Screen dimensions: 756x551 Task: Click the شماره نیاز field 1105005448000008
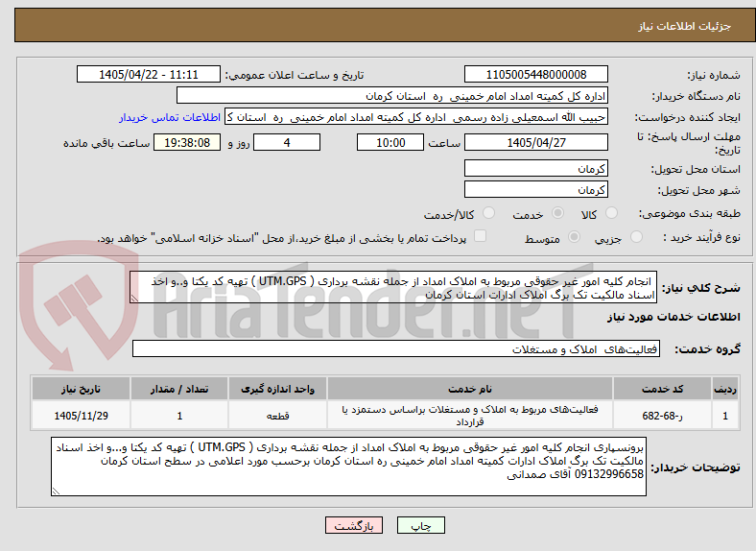[x=536, y=74]
